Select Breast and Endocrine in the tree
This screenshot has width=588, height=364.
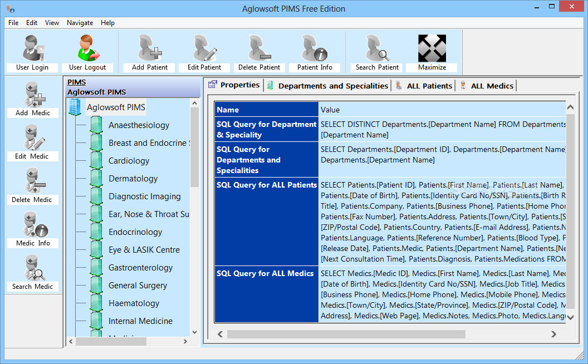149,143
